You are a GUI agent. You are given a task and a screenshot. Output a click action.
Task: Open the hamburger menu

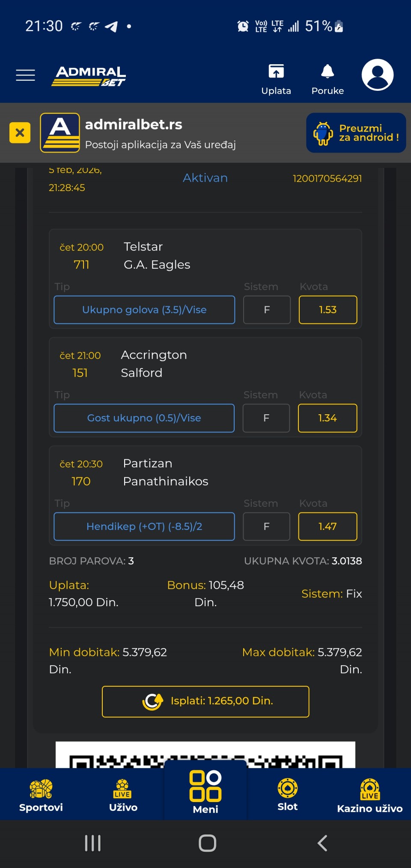click(25, 75)
